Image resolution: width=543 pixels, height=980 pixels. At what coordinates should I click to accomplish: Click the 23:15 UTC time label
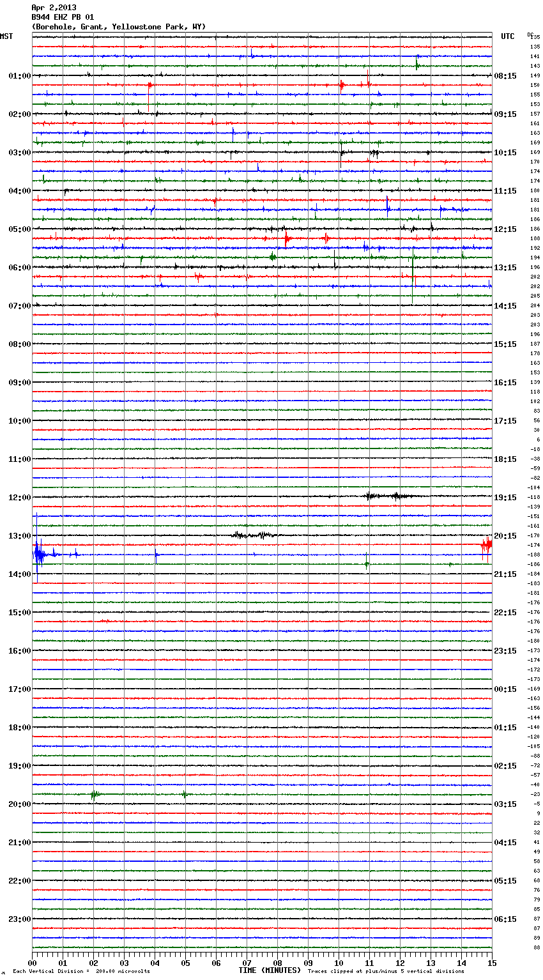(505, 651)
